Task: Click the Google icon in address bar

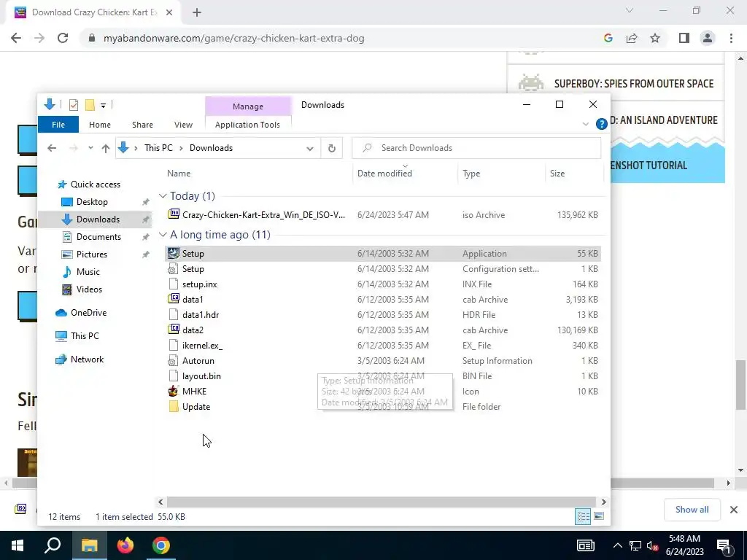Action: 608,38
